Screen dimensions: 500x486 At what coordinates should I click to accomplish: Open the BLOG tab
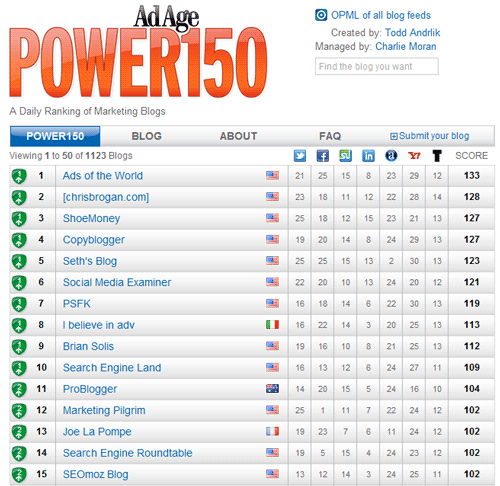pyautogui.click(x=147, y=136)
